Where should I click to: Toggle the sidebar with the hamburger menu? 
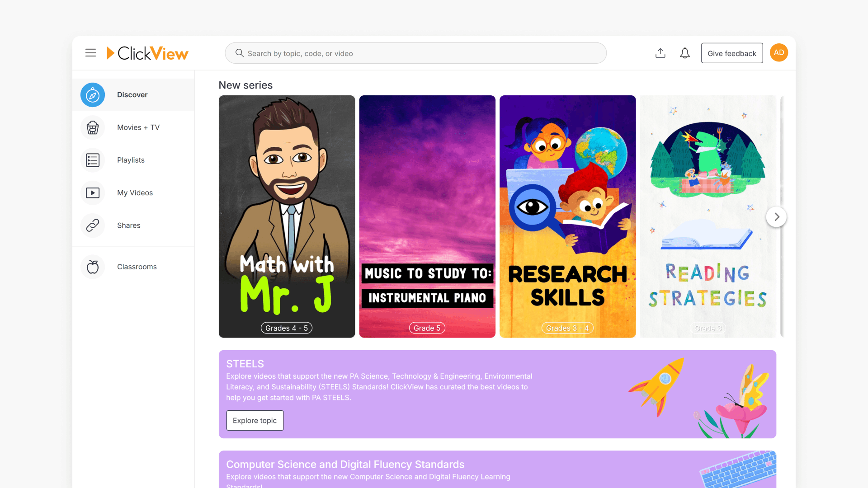pos(90,53)
